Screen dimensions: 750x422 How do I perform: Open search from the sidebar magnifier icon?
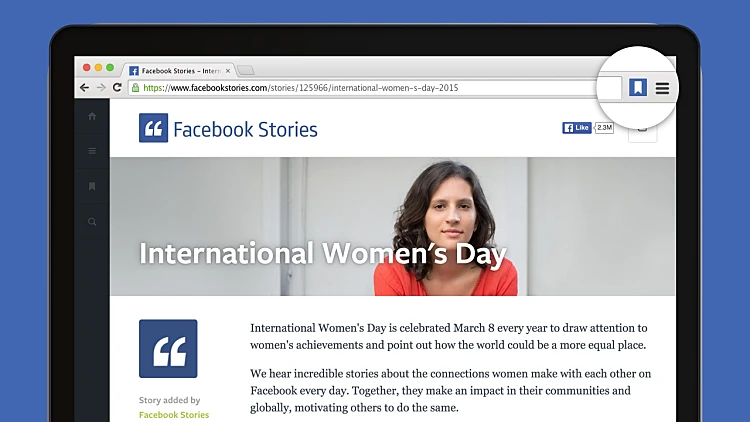[x=92, y=221]
